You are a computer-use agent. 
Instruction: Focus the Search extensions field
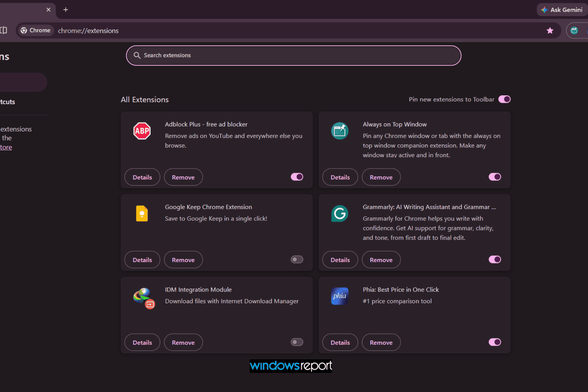pyautogui.click(x=294, y=56)
